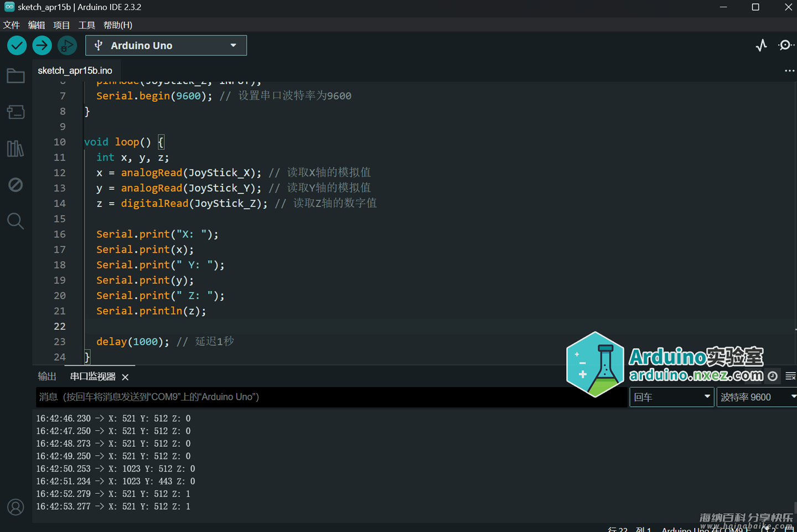Click line number 22 in the gutter
Screen dimensions: 797x532
(60, 326)
